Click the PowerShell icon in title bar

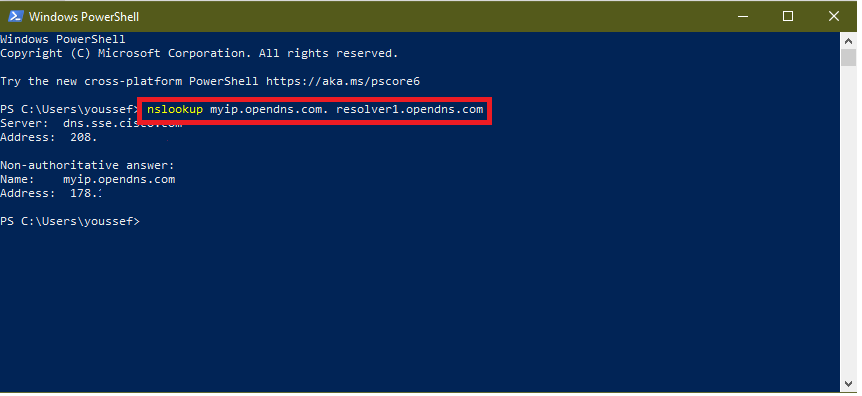(x=15, y=16)
